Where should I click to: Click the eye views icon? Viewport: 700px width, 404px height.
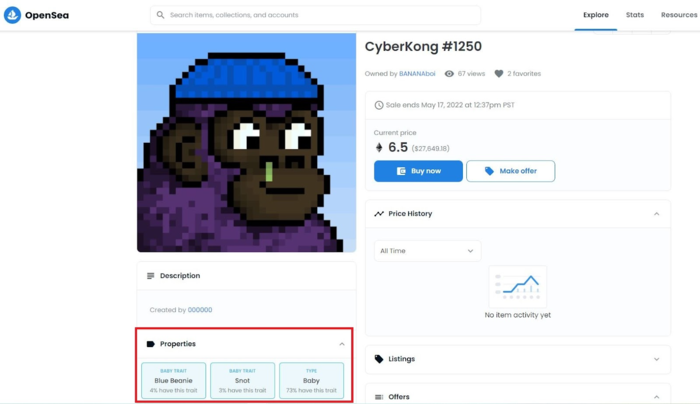pos(449,74)
